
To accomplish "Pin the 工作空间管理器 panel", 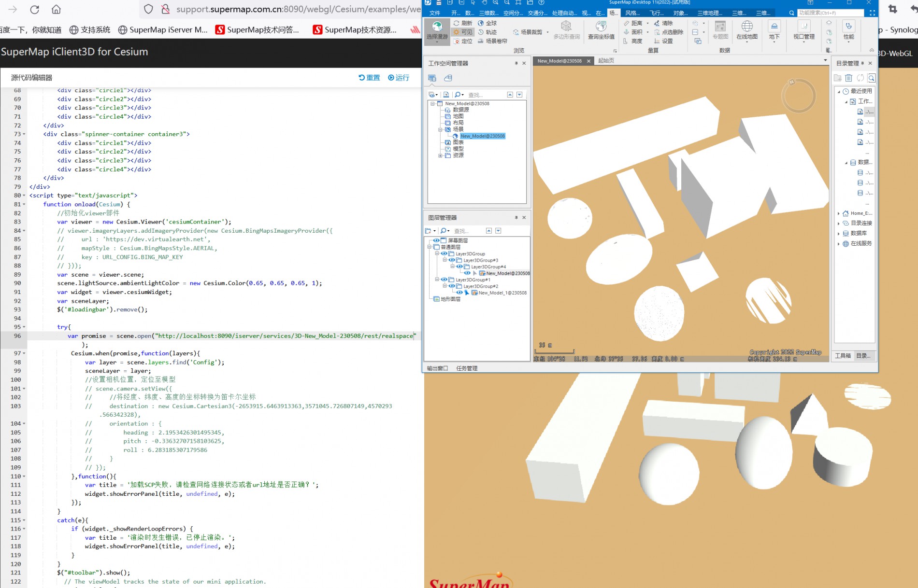I will click(516, 63).
